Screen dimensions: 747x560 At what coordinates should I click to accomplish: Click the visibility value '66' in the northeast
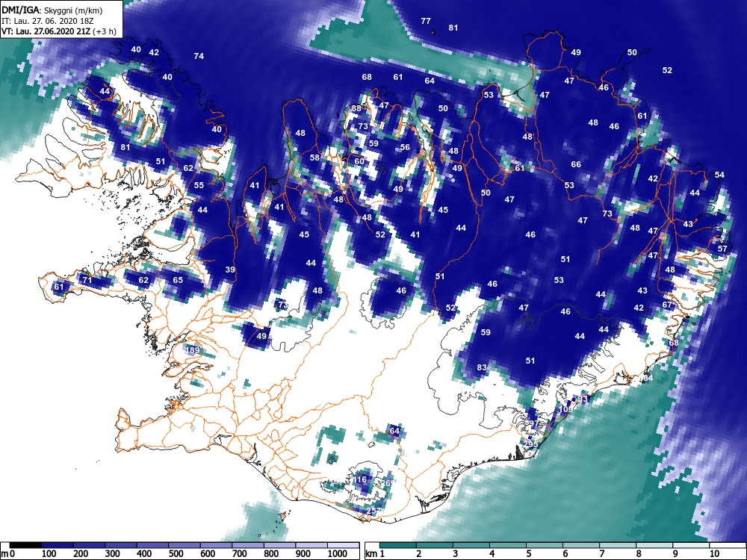[x=576, y=164]
